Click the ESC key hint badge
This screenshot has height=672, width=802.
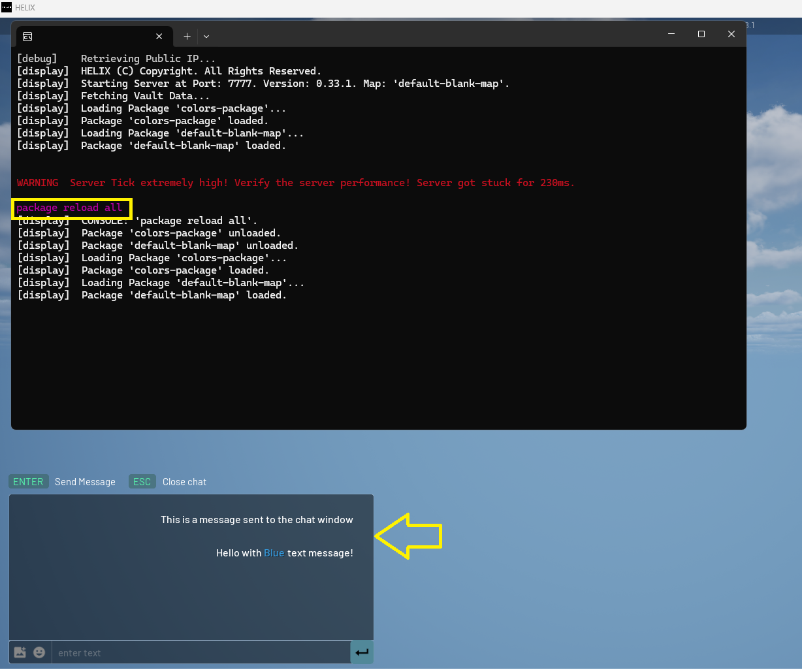click(142, 482)
